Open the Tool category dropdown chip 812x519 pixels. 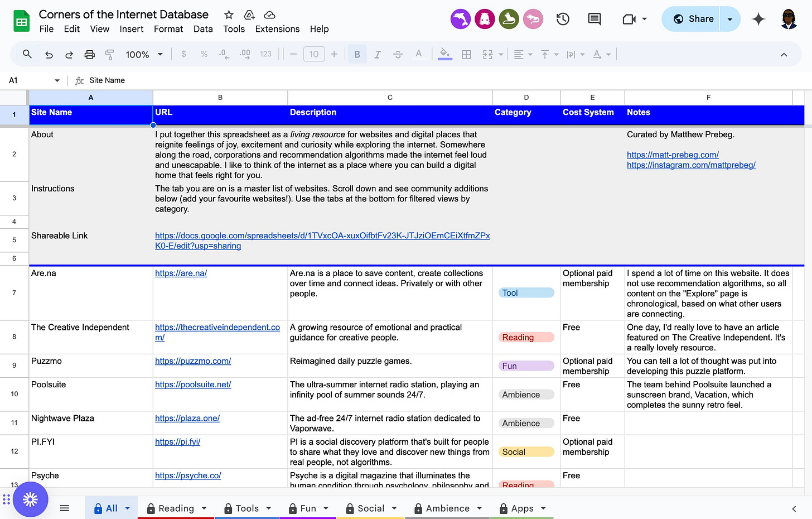point(526,293)
